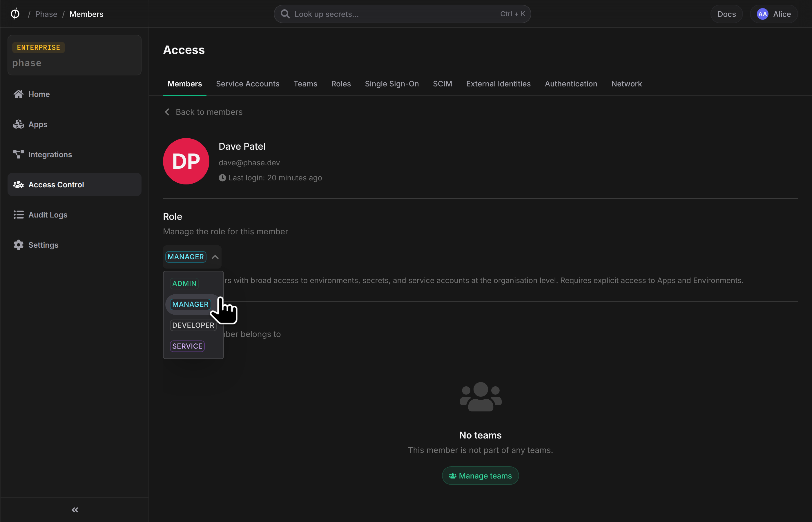Click the Audit Logs list icon

[x=18, y=215]
